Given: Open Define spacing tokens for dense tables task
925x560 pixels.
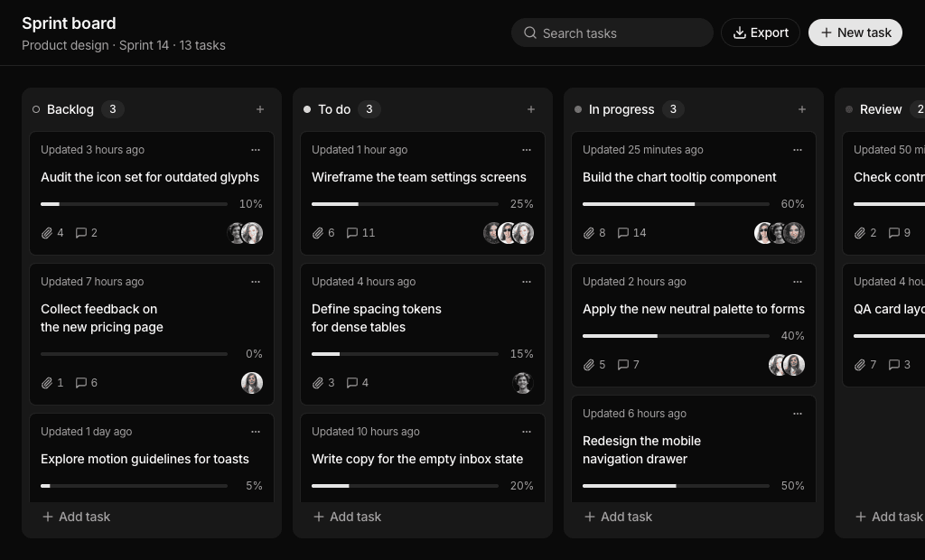Looking at the screenshot, I should click(377, 318).
